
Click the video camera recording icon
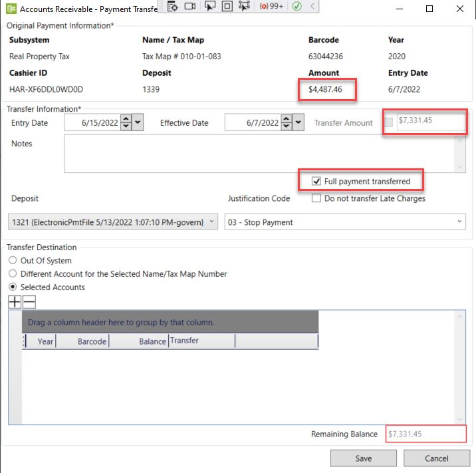click(191, 6)
